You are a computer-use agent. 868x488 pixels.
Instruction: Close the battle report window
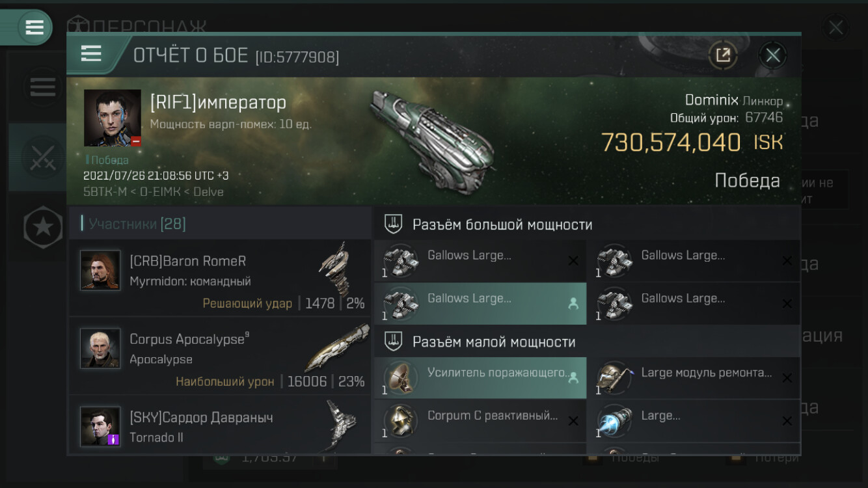tap(773, 55)
